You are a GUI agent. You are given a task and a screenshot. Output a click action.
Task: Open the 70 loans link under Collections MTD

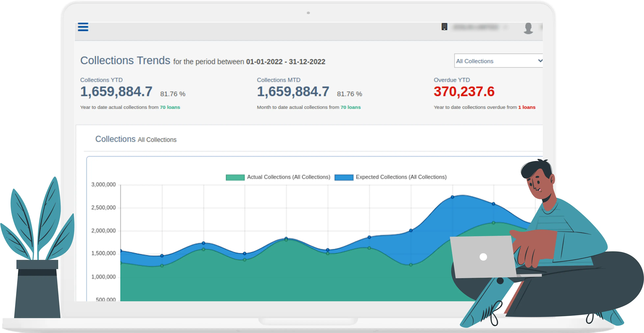click(x=350, y=107)
